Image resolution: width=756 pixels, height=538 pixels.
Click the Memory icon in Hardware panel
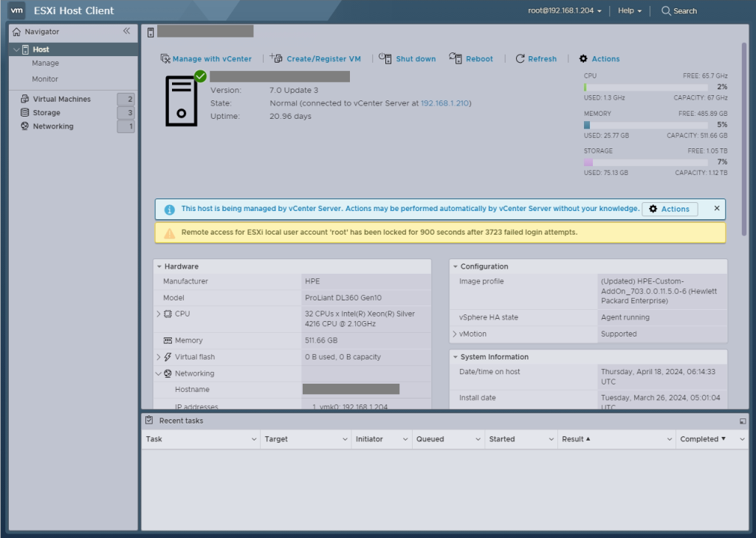[168, 340]
